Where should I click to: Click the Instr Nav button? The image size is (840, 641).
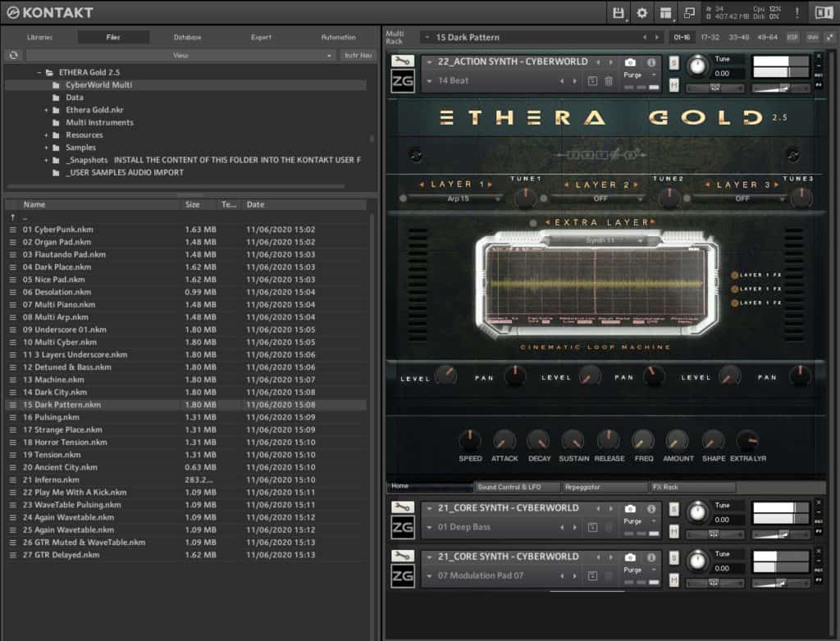(x=358, y=55)
